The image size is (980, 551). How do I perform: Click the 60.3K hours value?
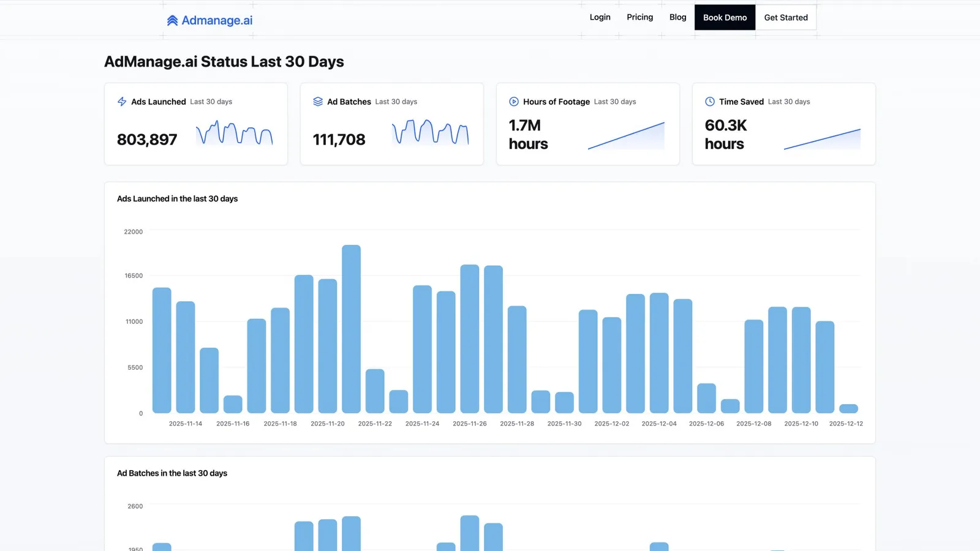click(x=726, y=135)
